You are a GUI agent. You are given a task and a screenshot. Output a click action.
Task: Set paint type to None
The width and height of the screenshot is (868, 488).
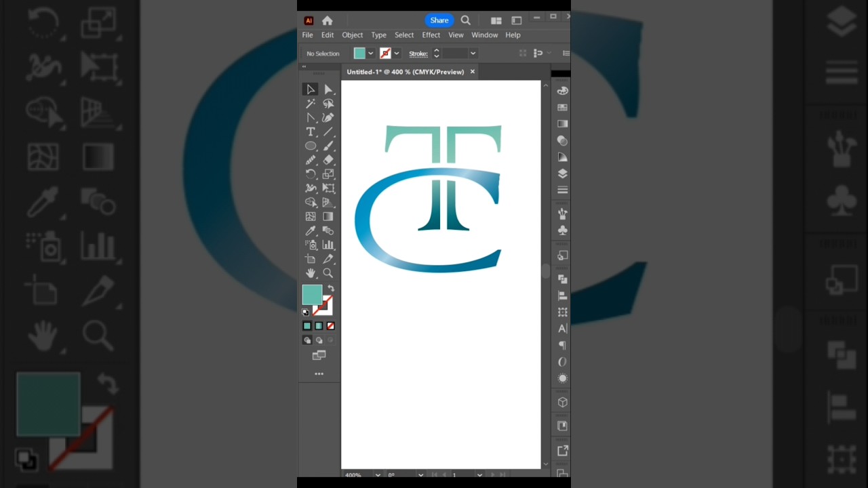[330, 326]
